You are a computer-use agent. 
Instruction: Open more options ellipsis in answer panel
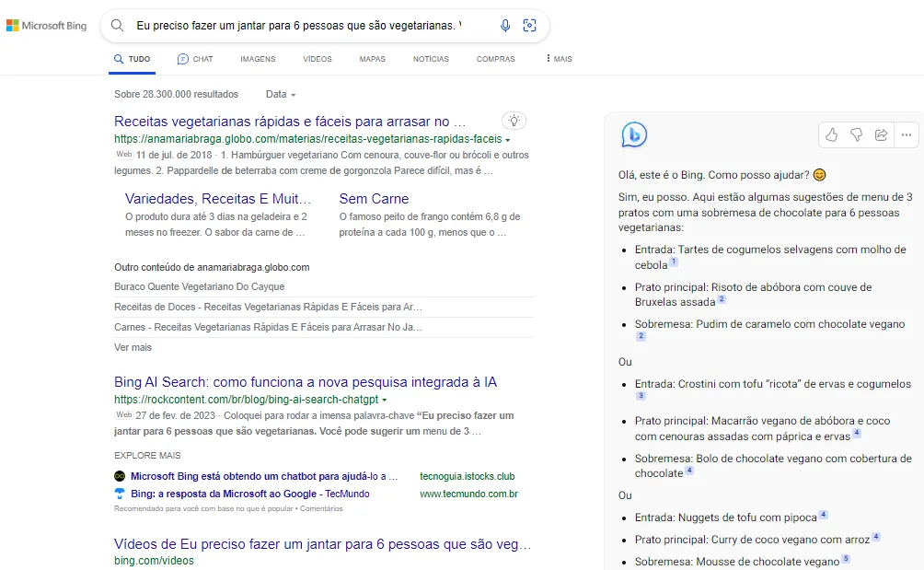pos(907,135)
